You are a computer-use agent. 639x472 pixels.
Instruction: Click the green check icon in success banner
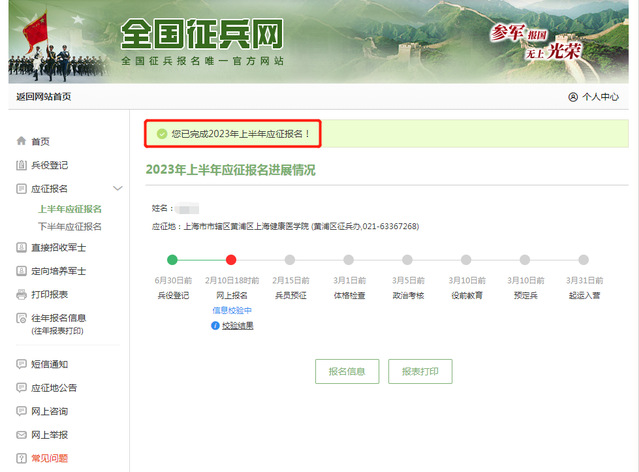(162, 134)
